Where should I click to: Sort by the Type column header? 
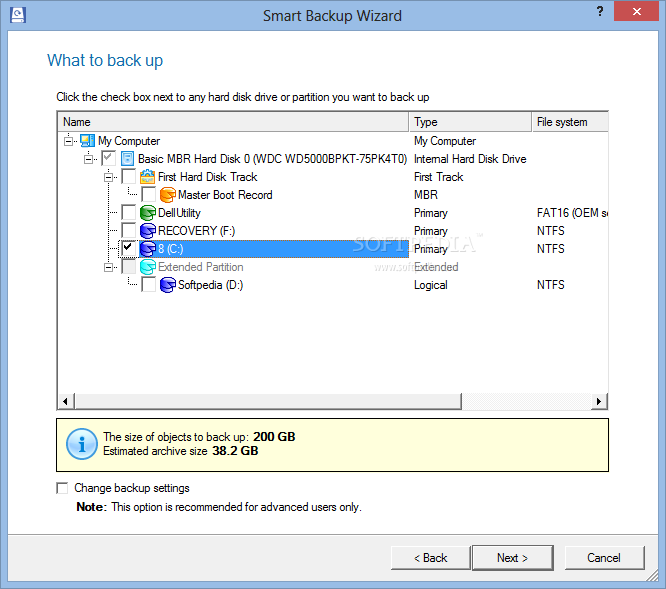point(470,122)
